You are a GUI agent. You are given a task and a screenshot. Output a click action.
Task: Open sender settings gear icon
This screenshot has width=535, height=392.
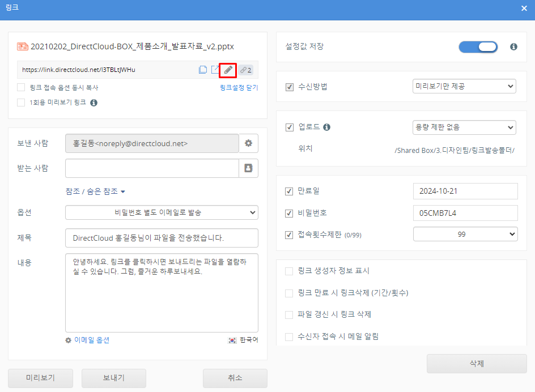(248, 143)
